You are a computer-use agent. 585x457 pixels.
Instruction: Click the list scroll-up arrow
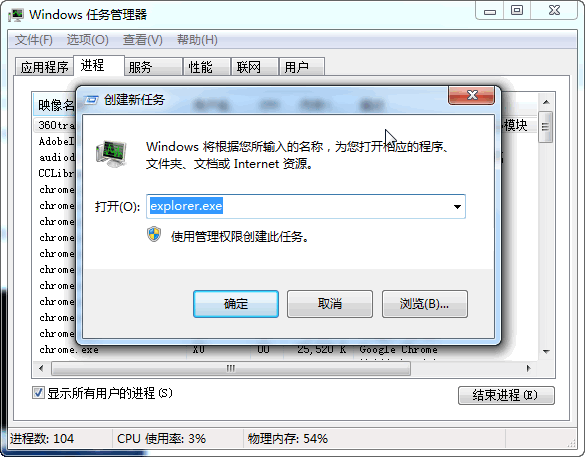pos(546,102)
